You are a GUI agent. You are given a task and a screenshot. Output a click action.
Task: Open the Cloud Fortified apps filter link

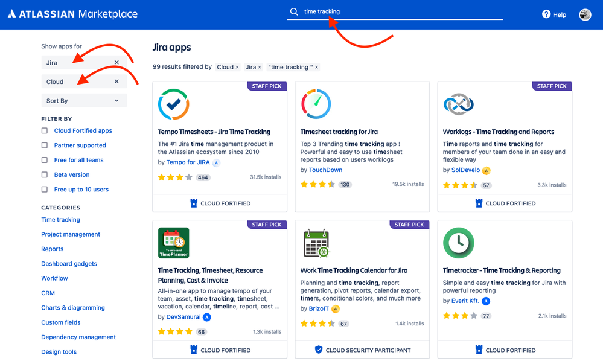(x=83, y=131)
